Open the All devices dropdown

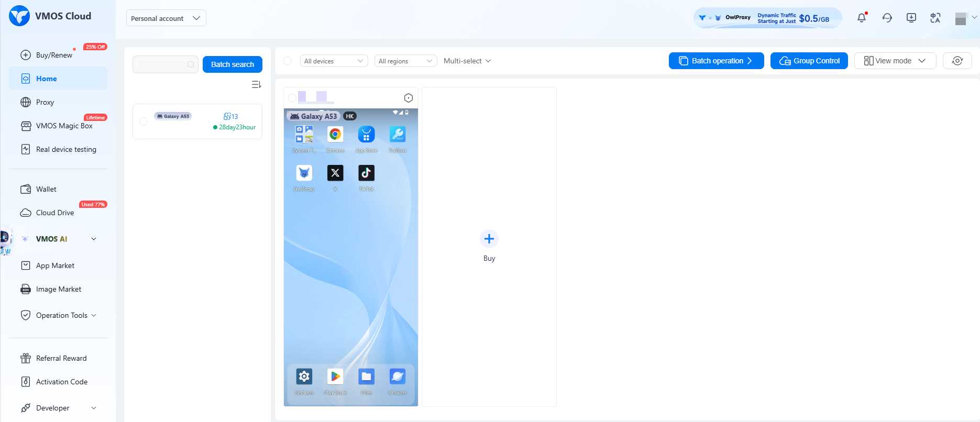point(334,61)
